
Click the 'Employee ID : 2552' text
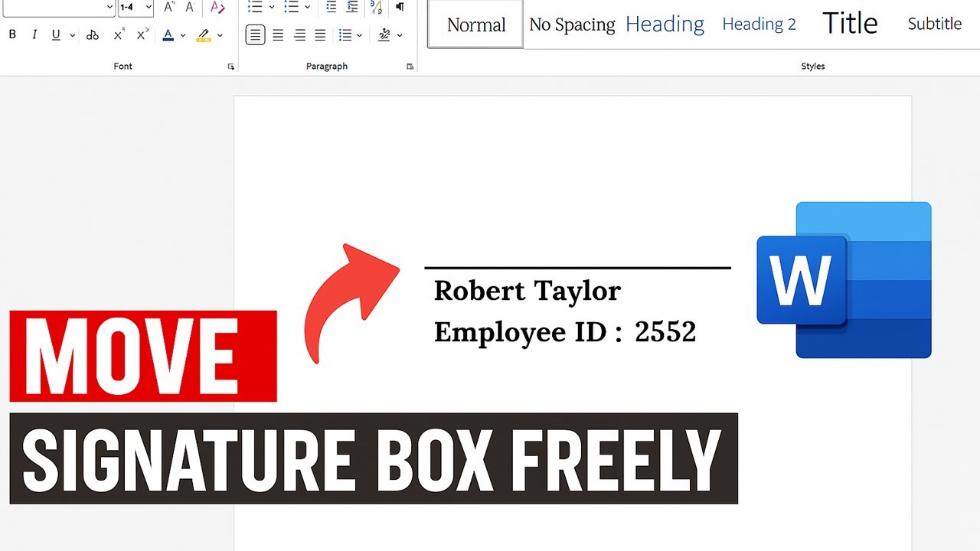[x=565, y=332]
